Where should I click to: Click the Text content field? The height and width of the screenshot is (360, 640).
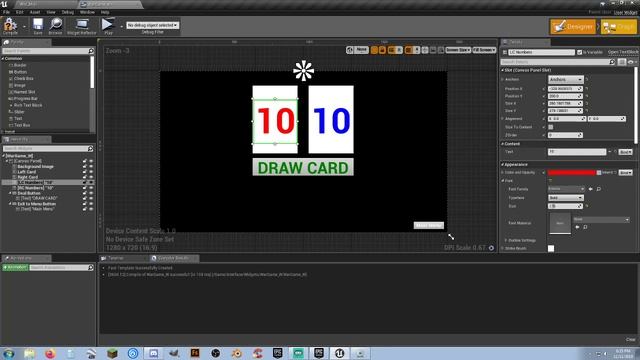point(577,152)
